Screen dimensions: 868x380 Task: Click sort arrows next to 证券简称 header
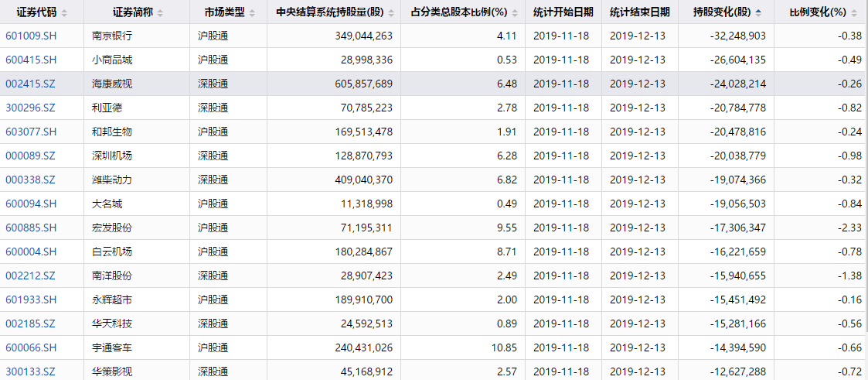160,12
